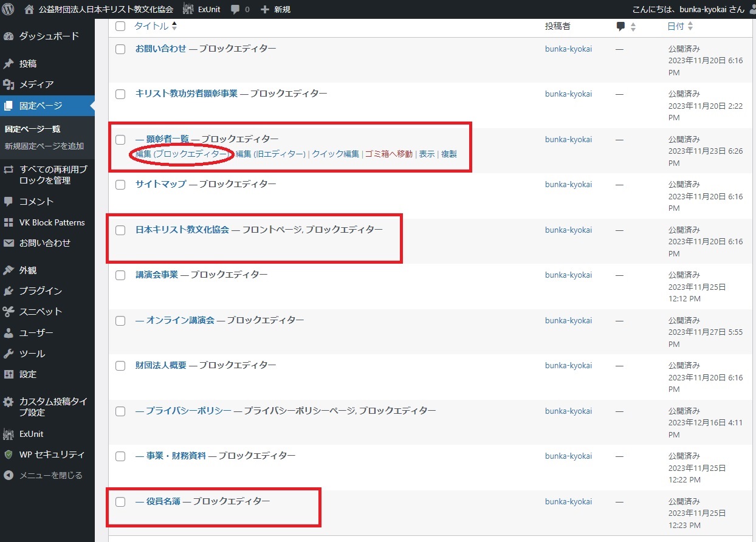This screenshot has width=756, height=542.
Task: Check the box for お問い合わせ page
Action: point(120,49)
